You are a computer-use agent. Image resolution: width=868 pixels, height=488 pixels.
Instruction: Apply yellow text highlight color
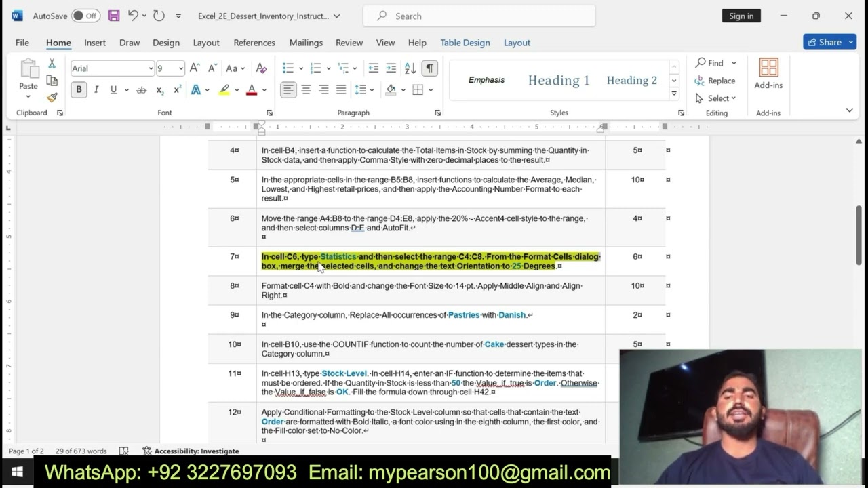pyautogui.click(x=224, y=90)
